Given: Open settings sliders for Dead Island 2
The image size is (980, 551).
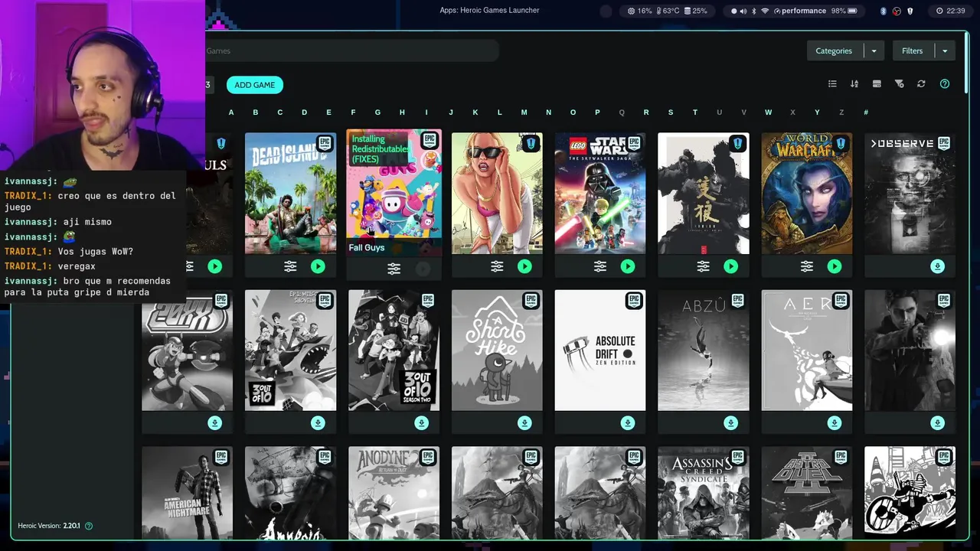Looking at the screenshot, I should click(x=290, y=266).
